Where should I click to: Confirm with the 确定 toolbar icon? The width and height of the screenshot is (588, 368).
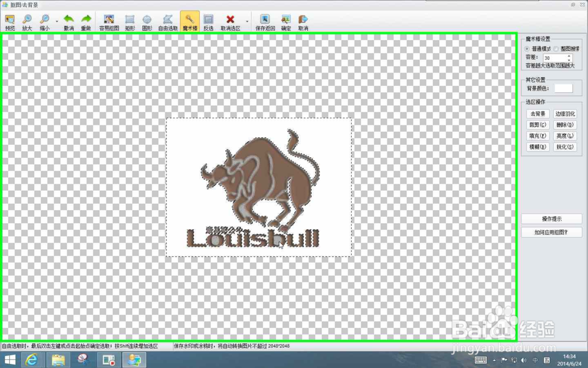pyautogui.click(x=286, y=22)
